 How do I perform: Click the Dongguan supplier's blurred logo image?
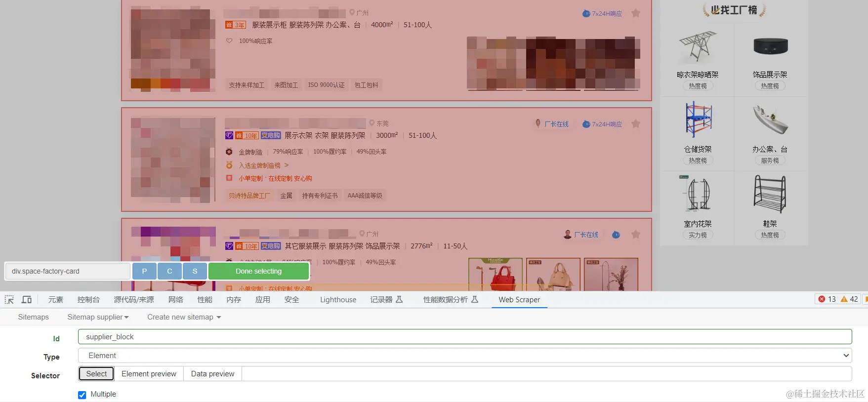point(173,160)
